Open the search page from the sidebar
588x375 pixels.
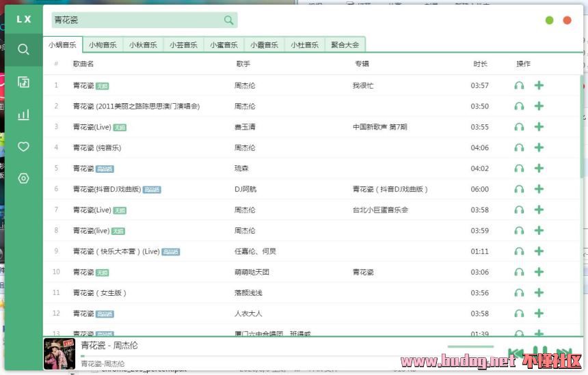(x=23, y=50)
